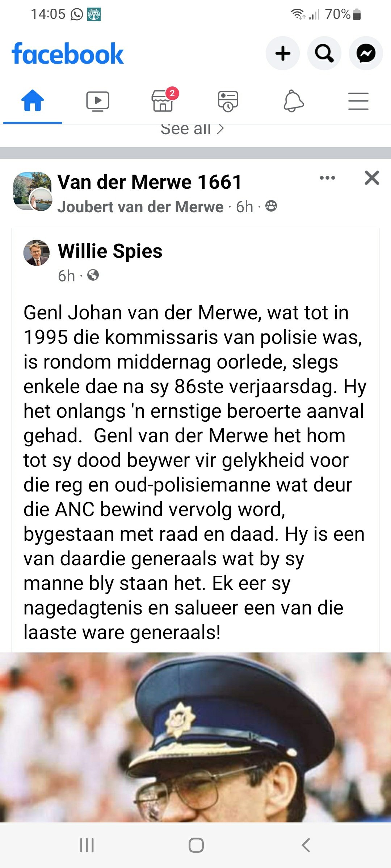Open Messenger chats

tap(366, 54)
